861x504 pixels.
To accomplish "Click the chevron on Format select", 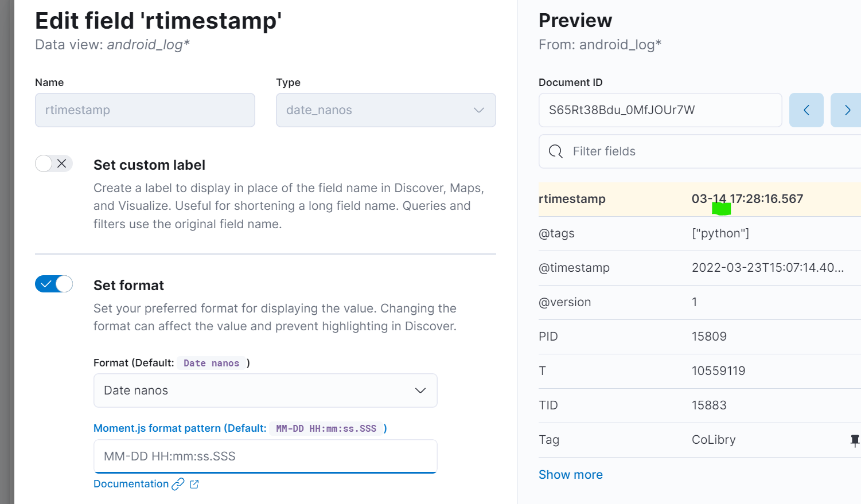I will pyautogui.click(x=420, y=390).
